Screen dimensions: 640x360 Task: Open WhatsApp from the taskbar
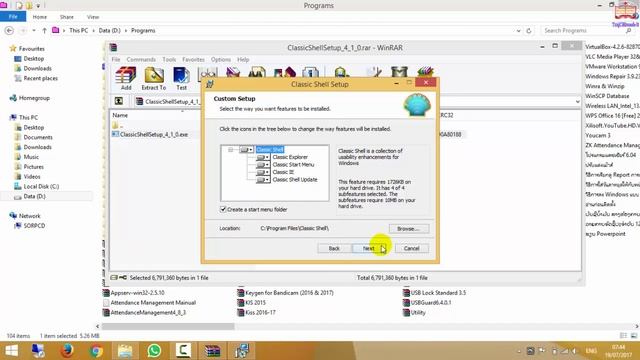pos(154,351)
